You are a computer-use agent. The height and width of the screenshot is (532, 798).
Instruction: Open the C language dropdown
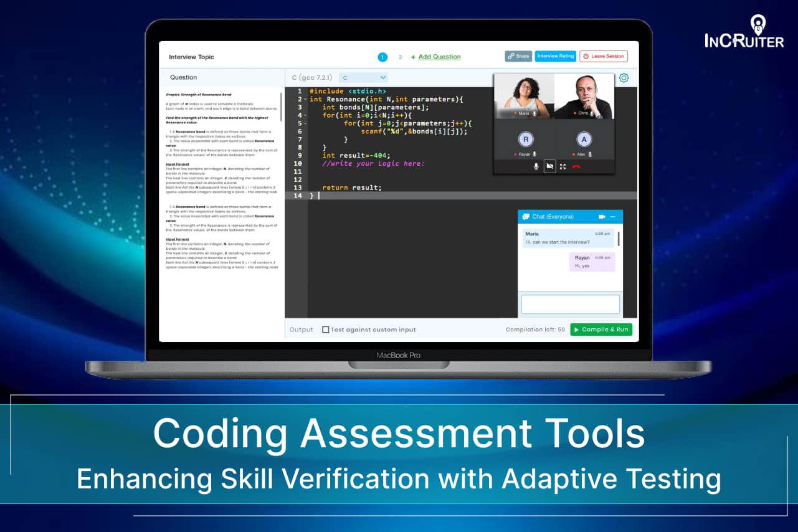[364, 77]
